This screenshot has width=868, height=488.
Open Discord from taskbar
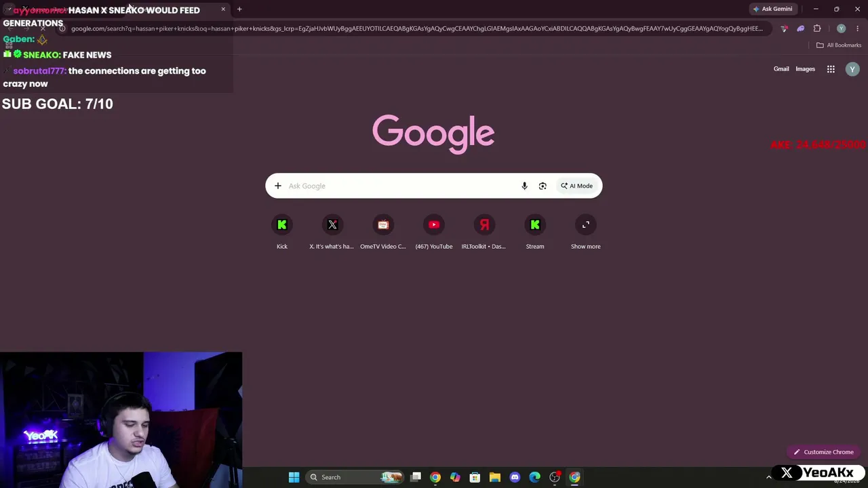tap(515, 477)
